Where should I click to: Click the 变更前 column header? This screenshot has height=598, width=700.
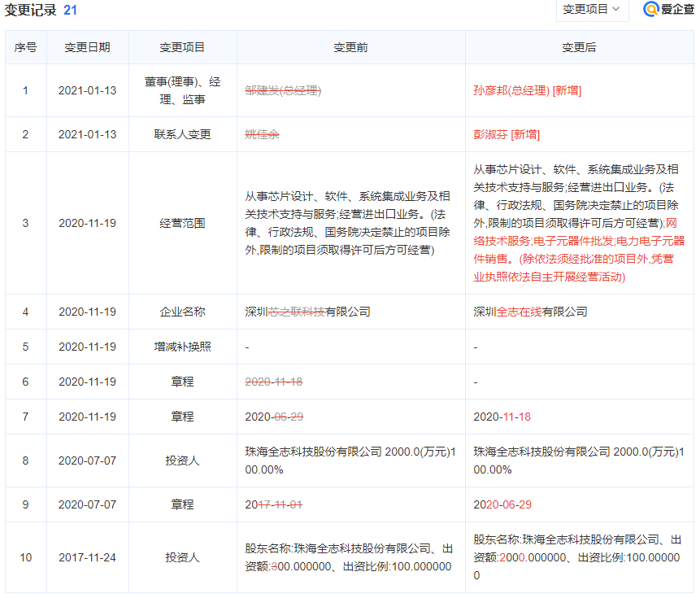pos(350,47)
